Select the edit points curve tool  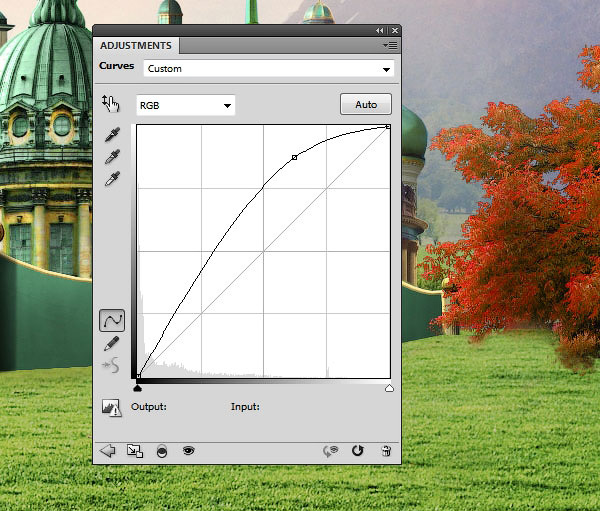[112, 320]
